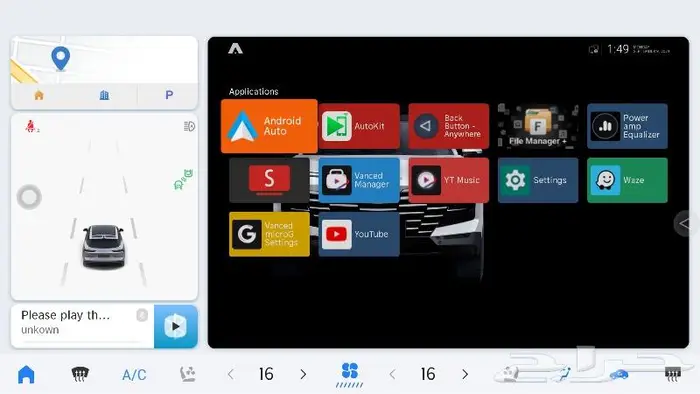Launch the Waze navigation app
Screen dimensions: 700x394
coord(627,180)
